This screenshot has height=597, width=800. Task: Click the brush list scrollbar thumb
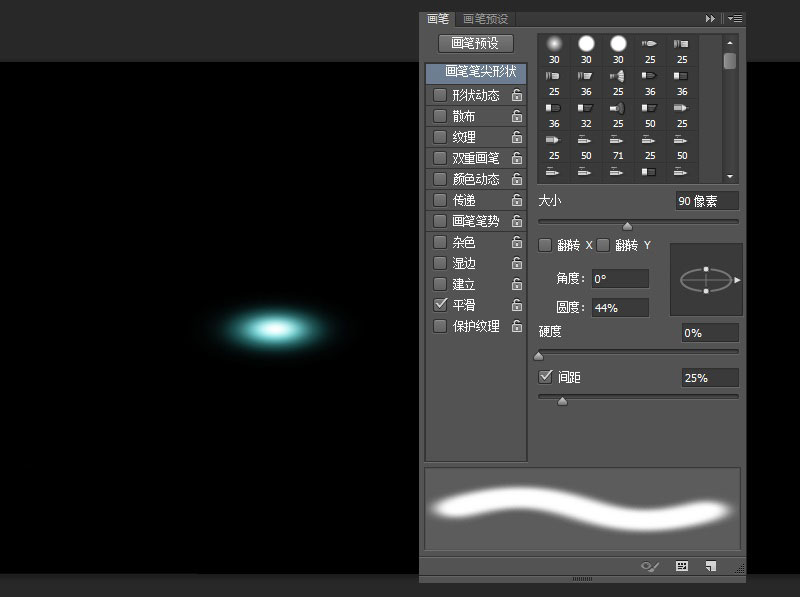point(730,61)
